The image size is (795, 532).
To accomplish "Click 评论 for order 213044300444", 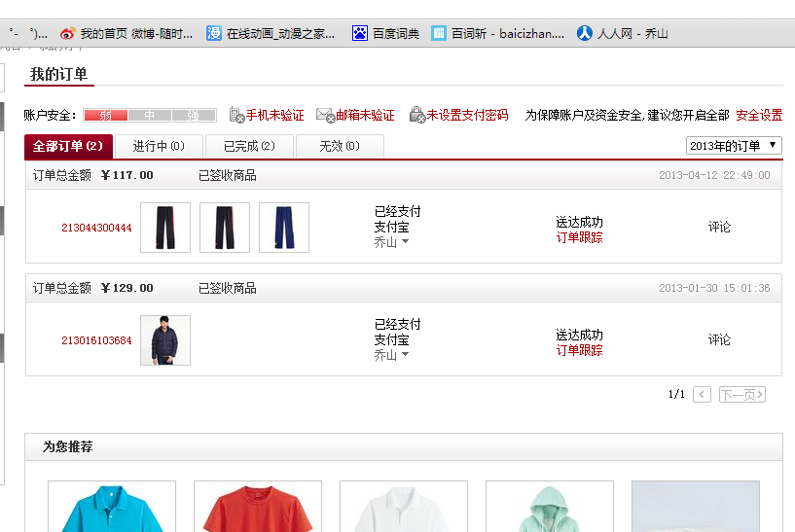I will [x=719, y=227].
